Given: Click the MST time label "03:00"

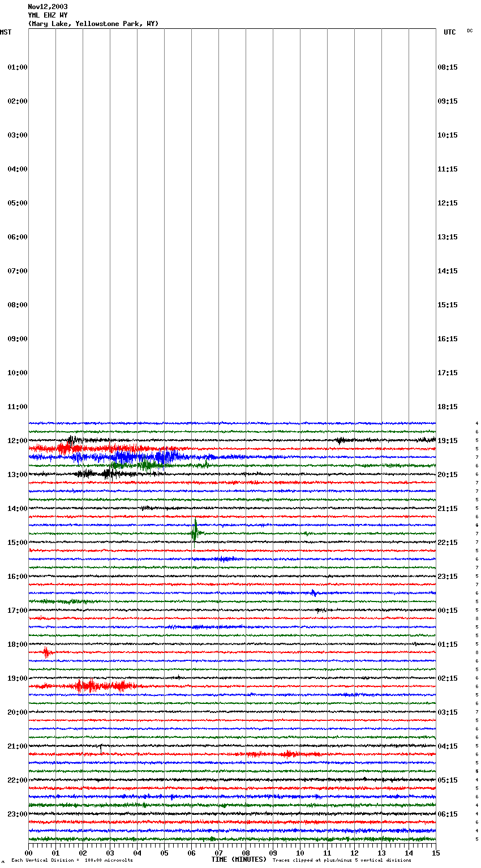Looking at the screenshot, I should click(18, 135).
